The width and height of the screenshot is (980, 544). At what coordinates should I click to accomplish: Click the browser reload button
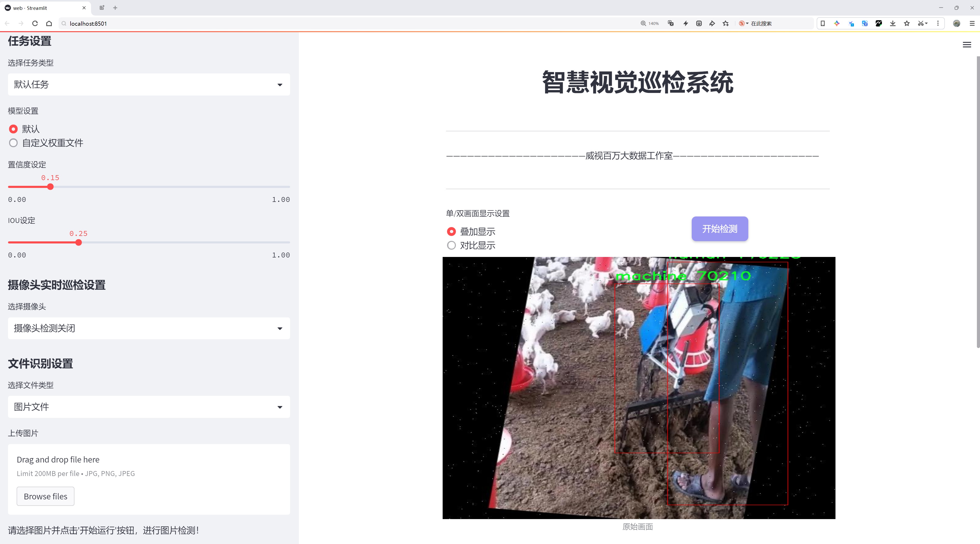coord(35,23)
